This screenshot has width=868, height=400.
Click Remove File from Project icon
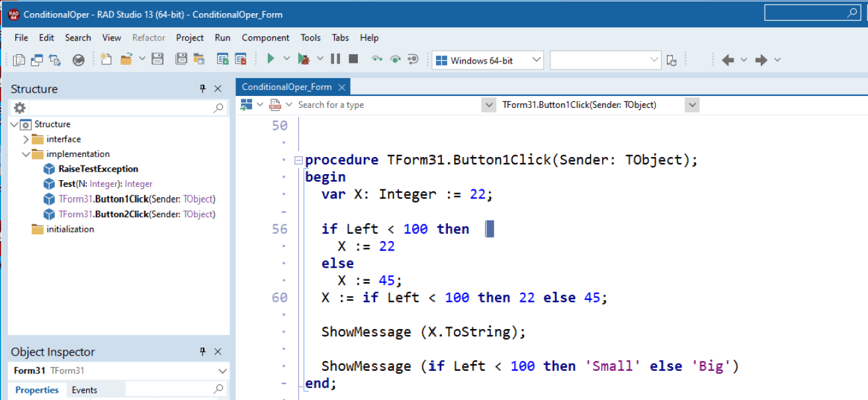coord(241,59)
